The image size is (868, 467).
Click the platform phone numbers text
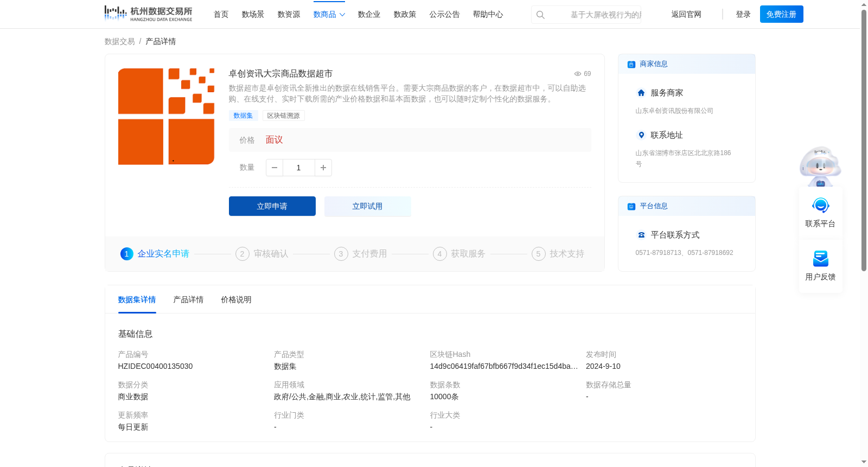[684, 253]
